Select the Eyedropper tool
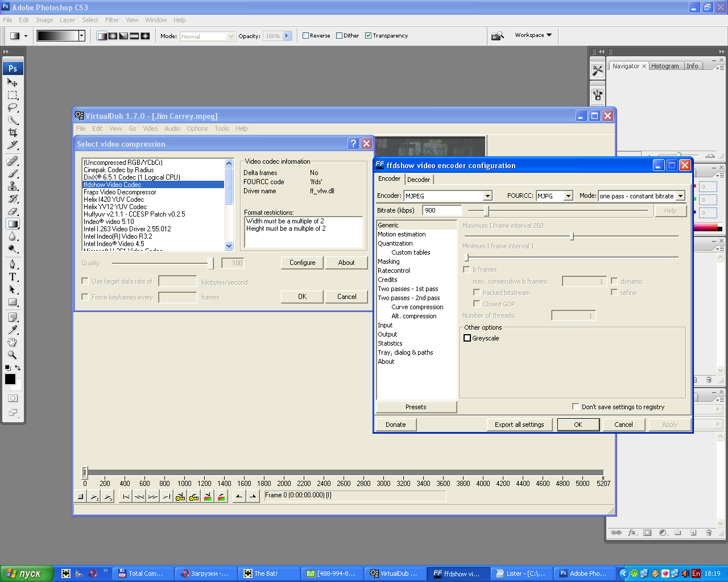 (x=13, y=330)
